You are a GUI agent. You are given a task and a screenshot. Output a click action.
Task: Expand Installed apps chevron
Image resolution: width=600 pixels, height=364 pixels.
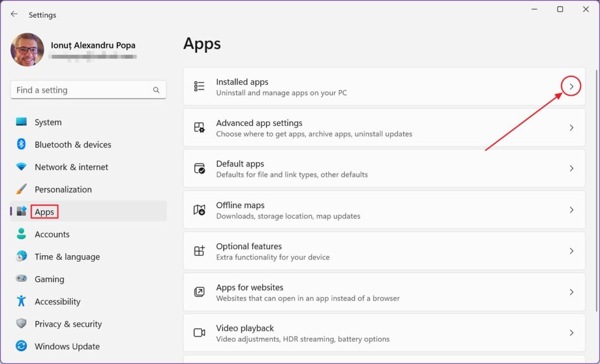tap(571, 87)
